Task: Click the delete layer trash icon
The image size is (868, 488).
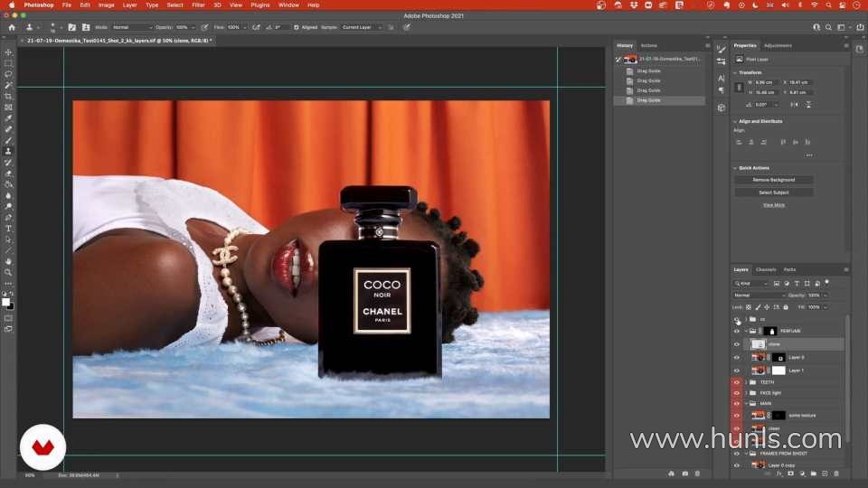Action: (836, 474)
